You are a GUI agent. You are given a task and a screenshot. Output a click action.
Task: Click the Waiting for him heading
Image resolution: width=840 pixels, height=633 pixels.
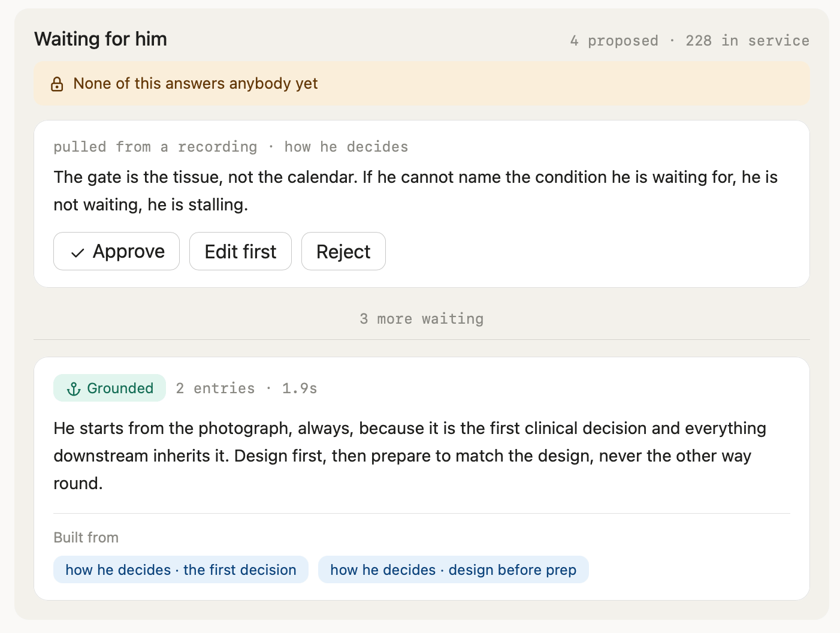coord(101,39)
